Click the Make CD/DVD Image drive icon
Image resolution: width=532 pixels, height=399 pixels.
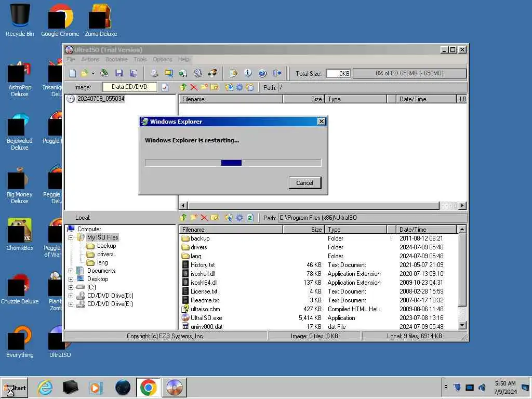154,73
